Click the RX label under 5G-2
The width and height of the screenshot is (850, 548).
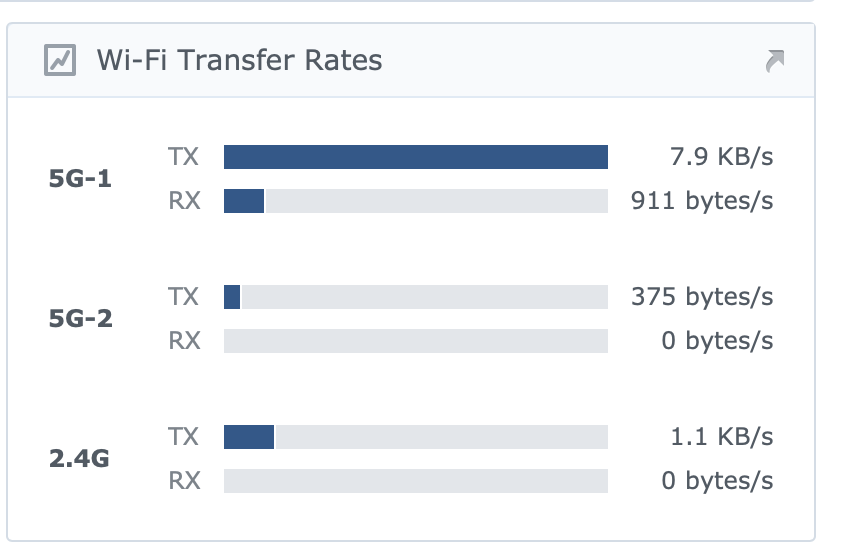point(184,341)
